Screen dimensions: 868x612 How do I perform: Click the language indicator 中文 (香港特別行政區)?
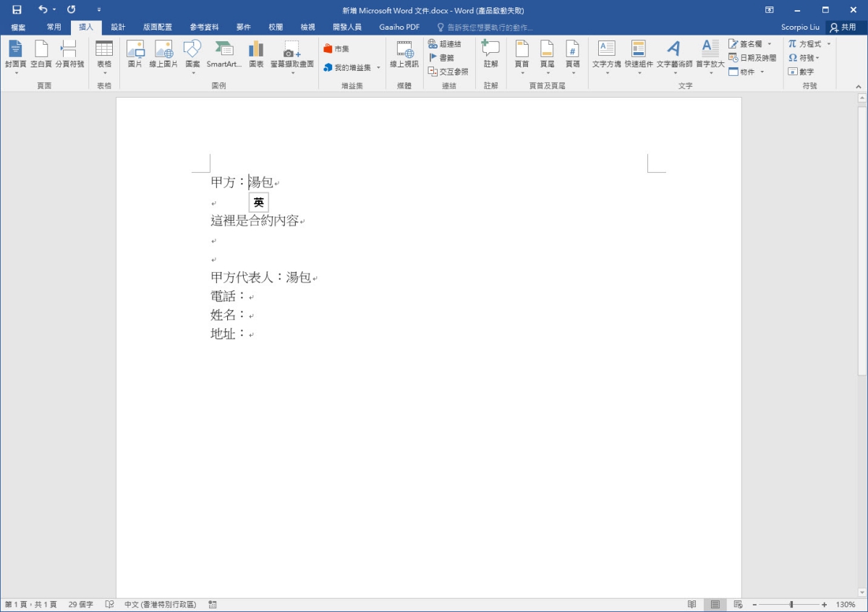[x=160, y=604]
